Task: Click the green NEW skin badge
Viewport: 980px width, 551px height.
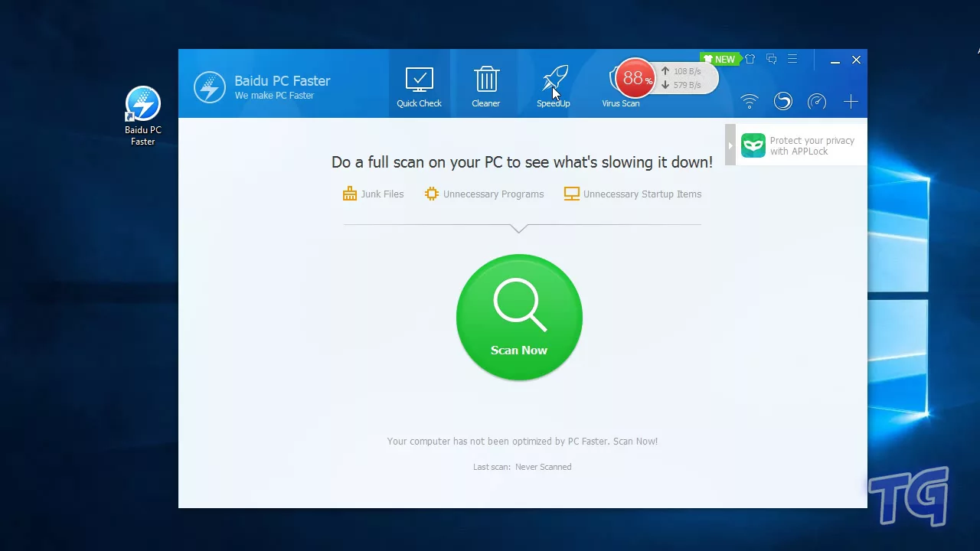Action: pos(720,59)
